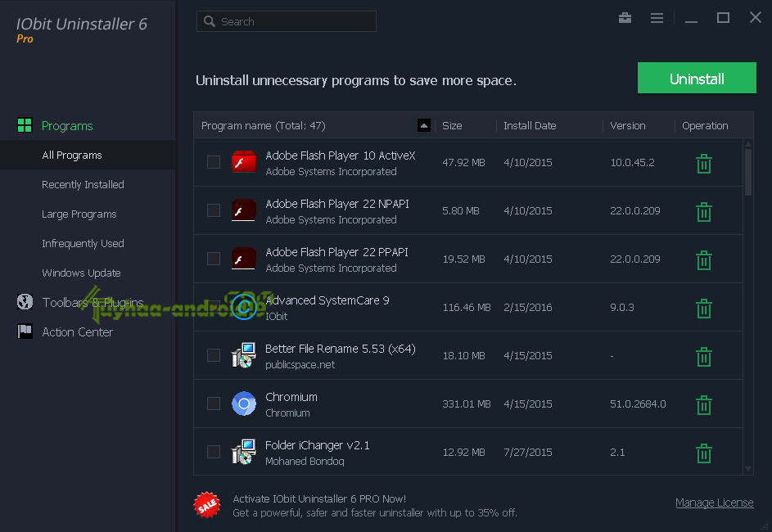
Task: Click the Adobe Flash Player 10 ActiveX program icon
Action: pos(244,162)
